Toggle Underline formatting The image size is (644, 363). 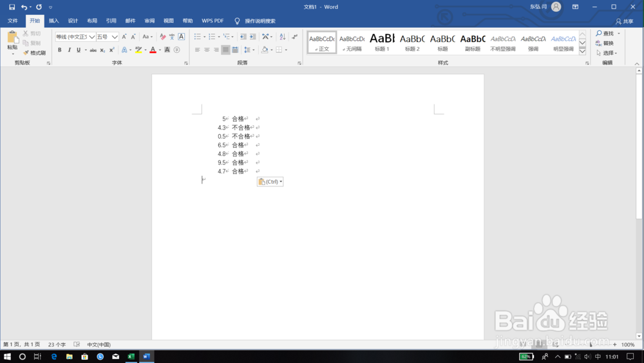click(x=79, y=50)
